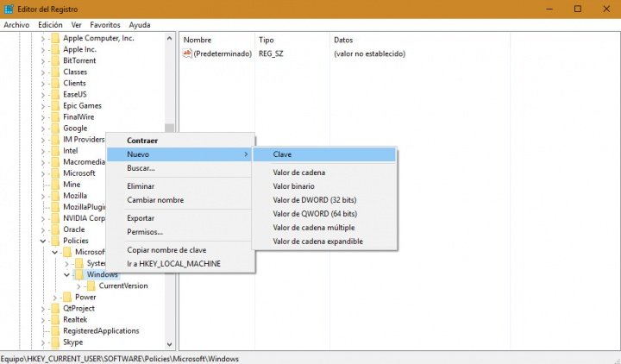Click the folder icon beside CurrentVersion
The image size is (621, 364).
pos(91,286)
